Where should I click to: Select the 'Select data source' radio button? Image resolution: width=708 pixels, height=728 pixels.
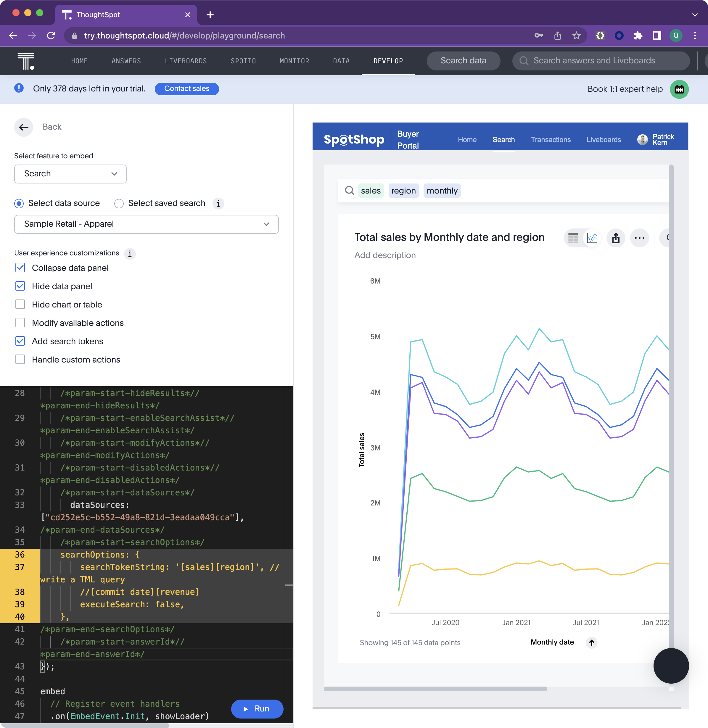tap(19, 203)
